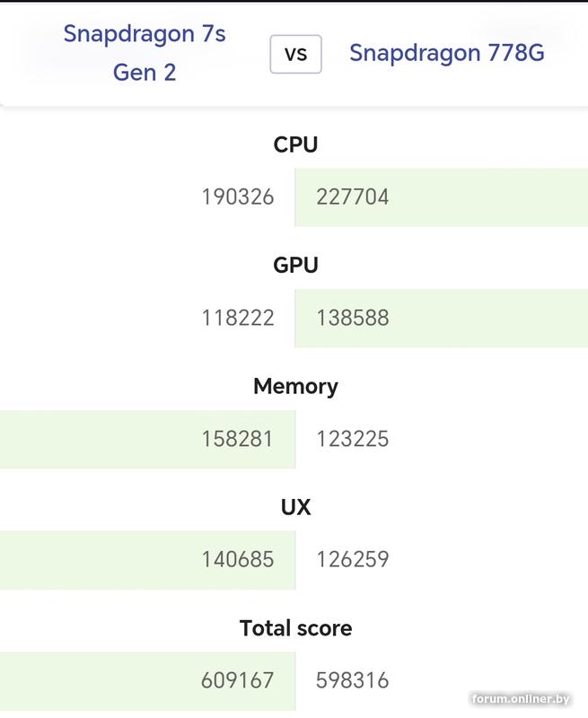Click the Memory score 123225

click(x=353, y=439)
